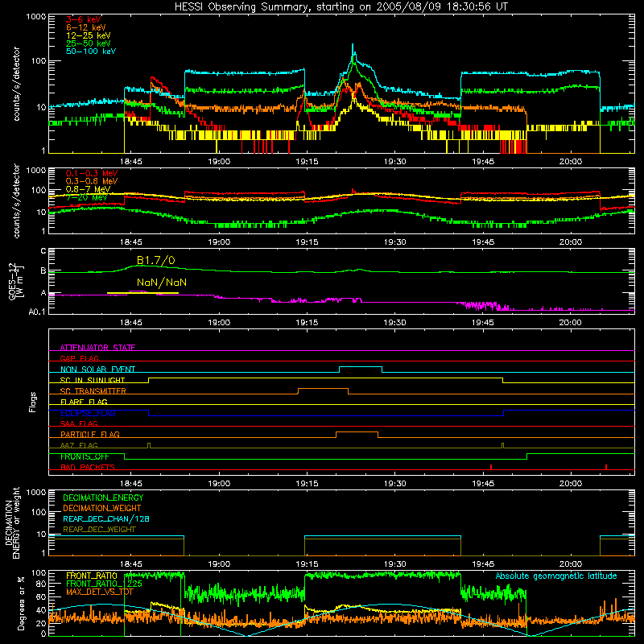The width and height of the screenshot is (644, 644).
Task: Select the 6-12 keV legend label
Action: pos(86,27)
